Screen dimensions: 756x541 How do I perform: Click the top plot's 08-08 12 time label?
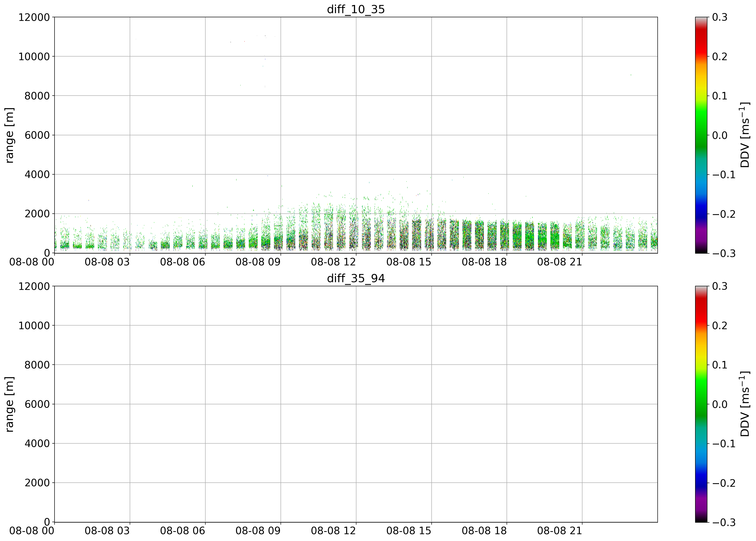[333, 262]
